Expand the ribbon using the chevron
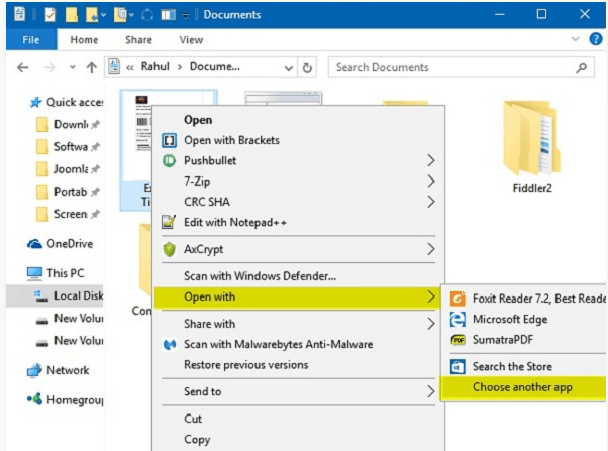The height and width of the screenshot is (451, 608). (x=574, y=40)
